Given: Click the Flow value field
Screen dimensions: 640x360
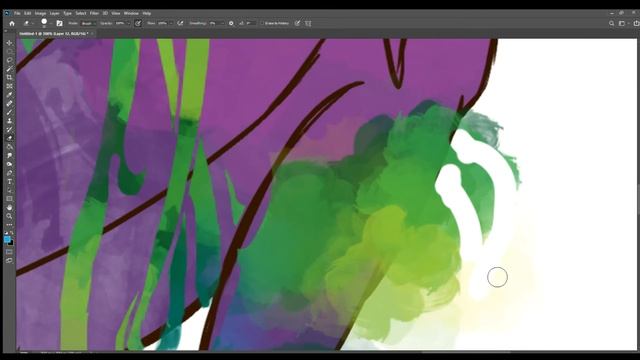Looking at the screenshot, I should click(x=162, y=24).
